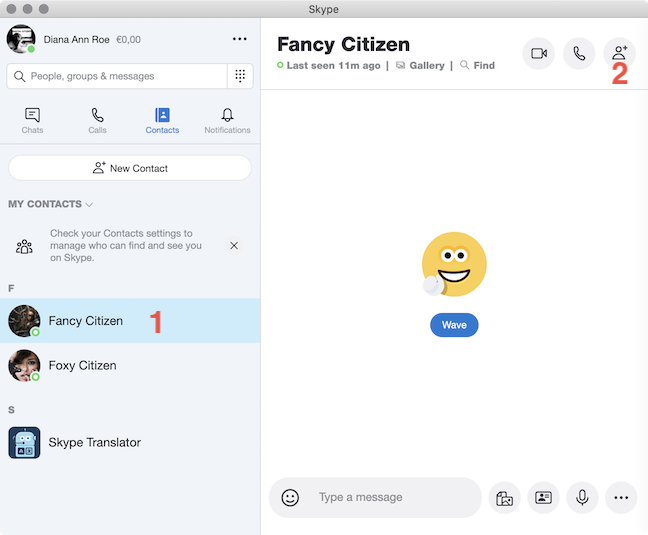Open Skype Translator contact
This screenshot has height=535, width=648.
130,442
